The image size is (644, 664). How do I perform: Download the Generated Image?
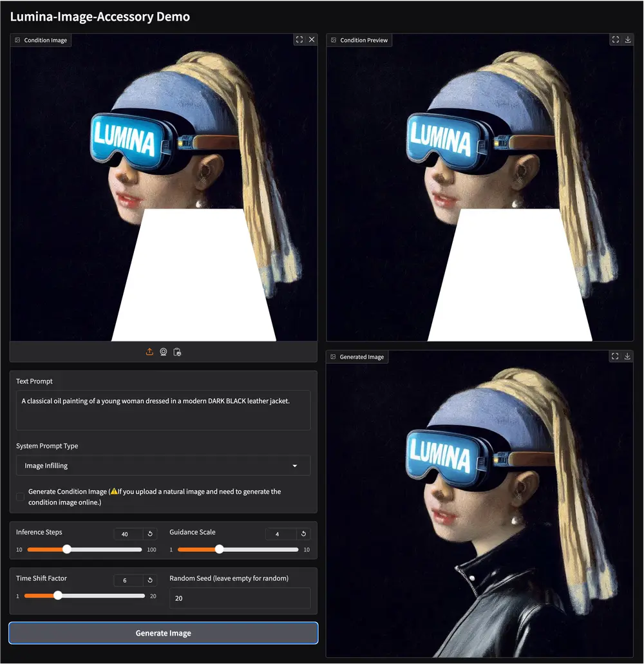[628, 356]
